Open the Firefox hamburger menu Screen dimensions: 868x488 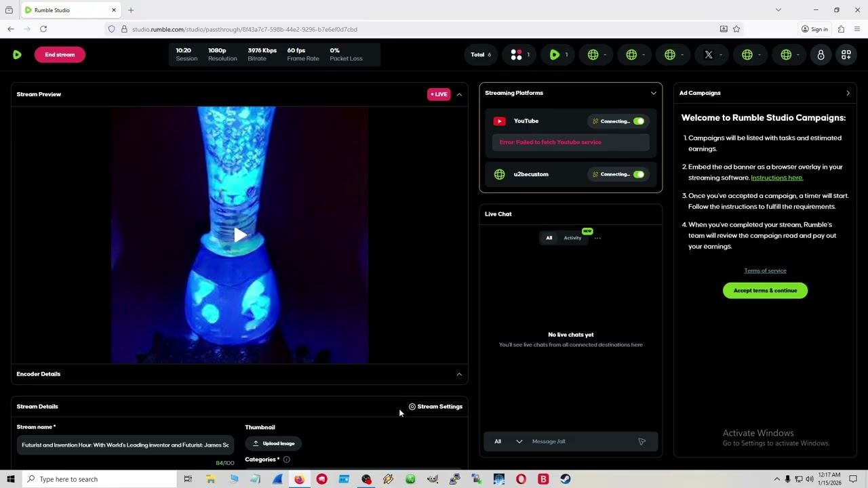857,29
